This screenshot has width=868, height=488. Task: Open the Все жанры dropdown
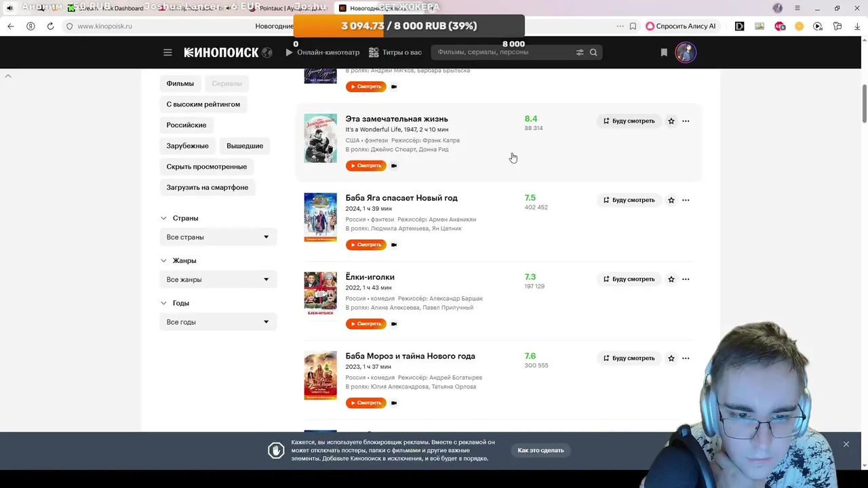click(x=218, y=279)
